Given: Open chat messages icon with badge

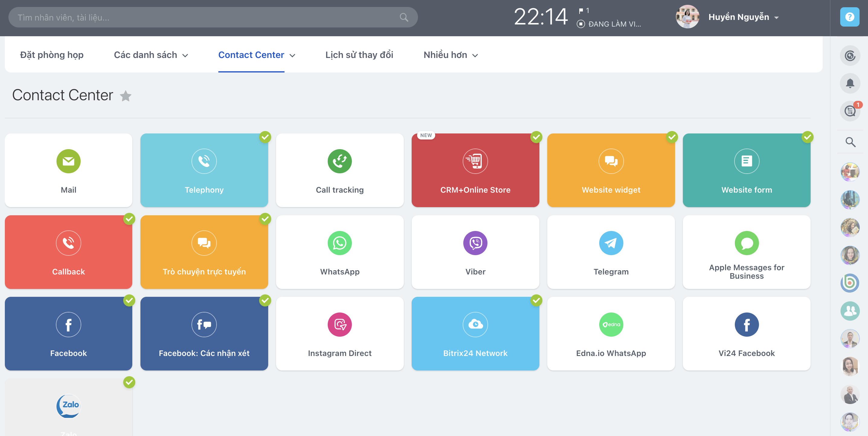Looking at the screenshot, I should pos(850,111).
